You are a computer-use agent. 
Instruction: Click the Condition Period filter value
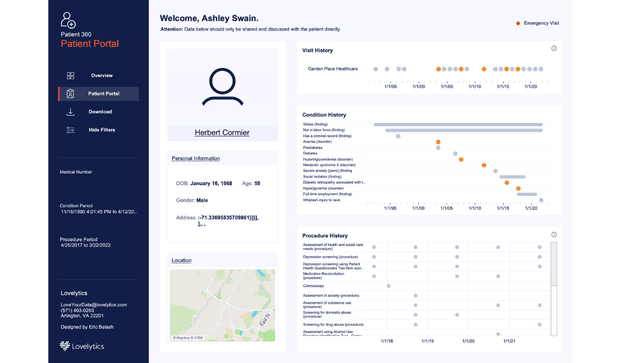point(99,212)
